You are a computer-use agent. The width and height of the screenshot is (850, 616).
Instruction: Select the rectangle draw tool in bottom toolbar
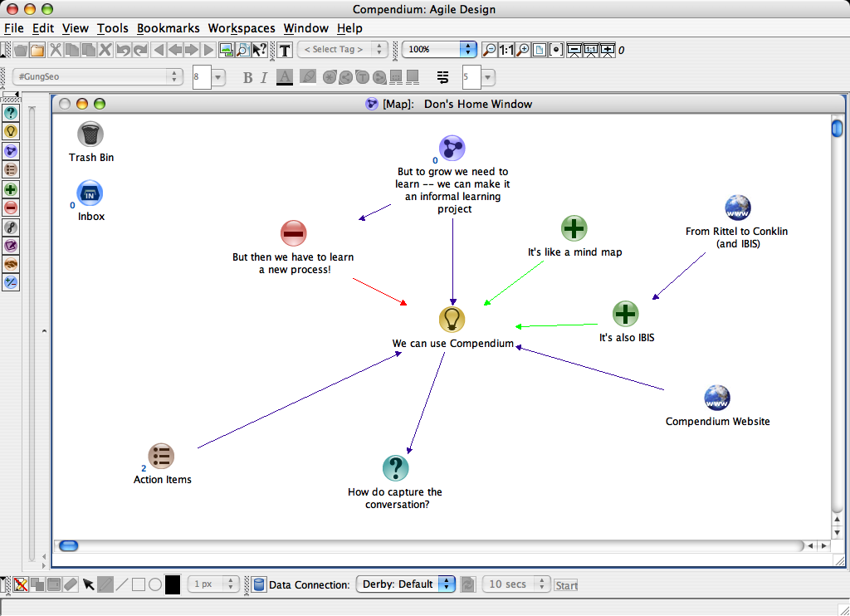[139, 584]
